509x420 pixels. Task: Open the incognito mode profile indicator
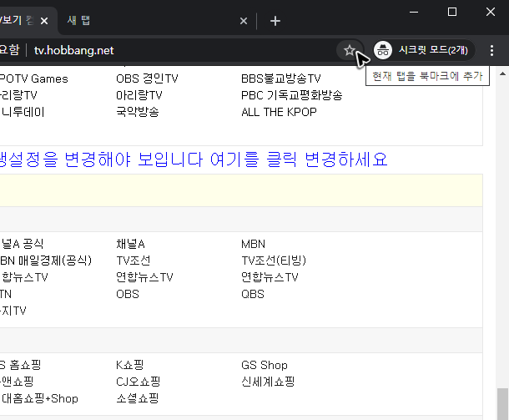[x=424, y=50]
